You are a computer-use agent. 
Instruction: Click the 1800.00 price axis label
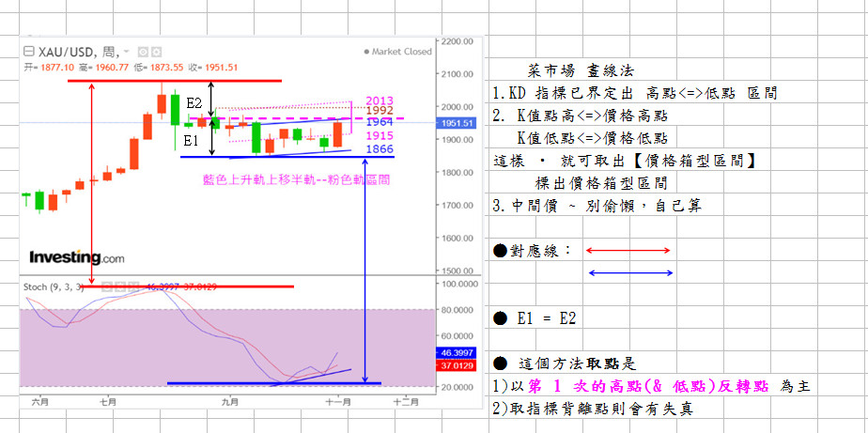(x=457, y=172)
